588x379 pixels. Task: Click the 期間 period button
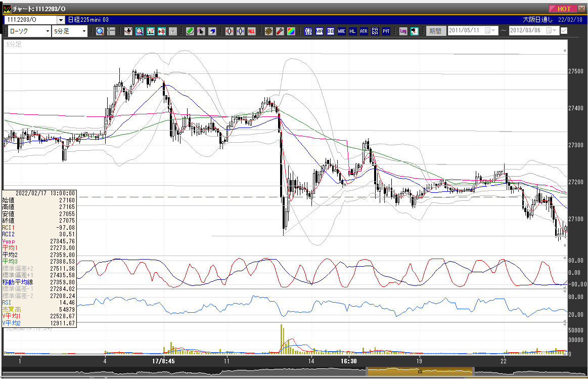pyautogui.click(x=435, y=31)
